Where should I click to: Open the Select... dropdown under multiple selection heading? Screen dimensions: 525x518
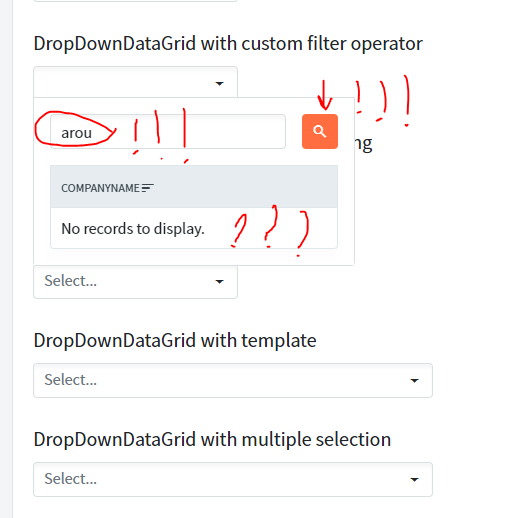click(x=233, y=479)
